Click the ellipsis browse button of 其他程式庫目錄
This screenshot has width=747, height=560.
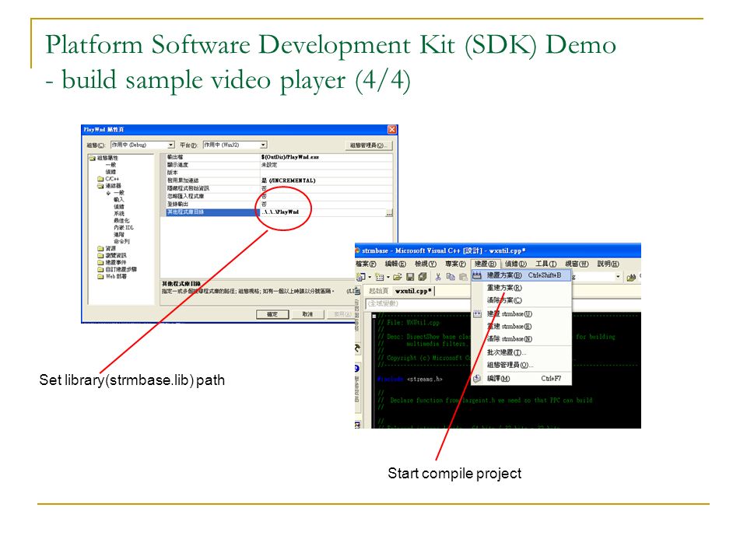pyautogui.click(x=389, y=213)
